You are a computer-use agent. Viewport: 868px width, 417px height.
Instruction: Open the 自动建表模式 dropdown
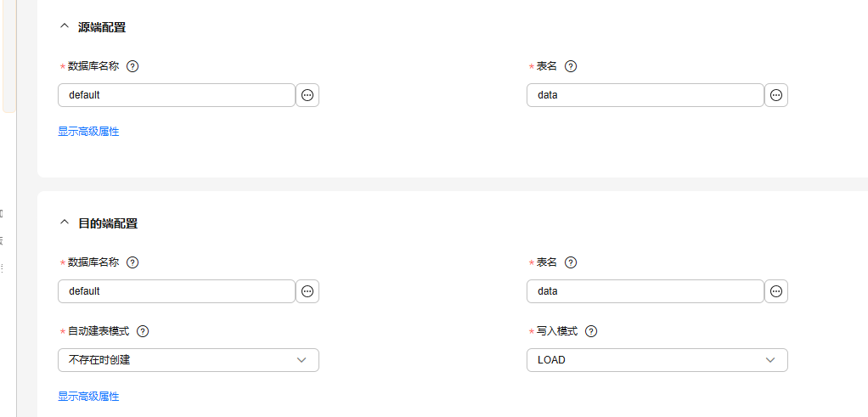(x=189, y=360)
